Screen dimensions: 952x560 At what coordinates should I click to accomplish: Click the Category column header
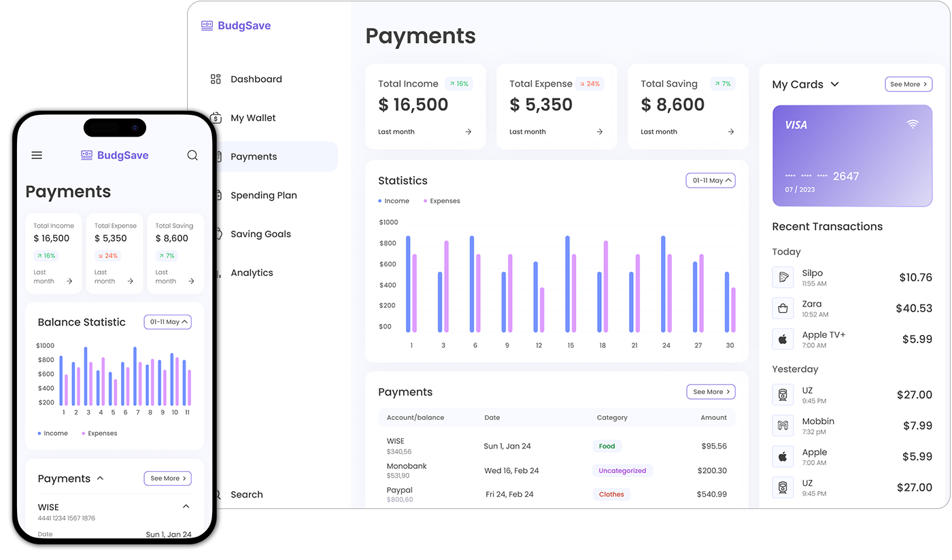[x=612, y=417]
